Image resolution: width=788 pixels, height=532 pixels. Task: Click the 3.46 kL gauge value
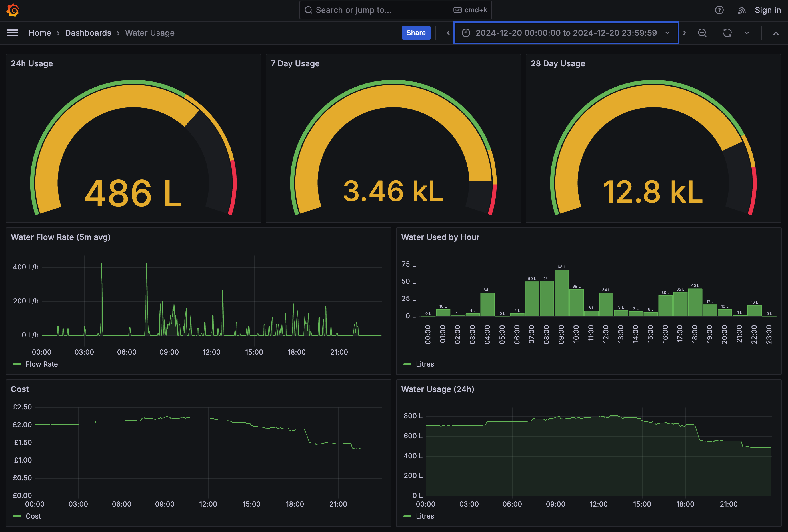[x=393, y=191]
